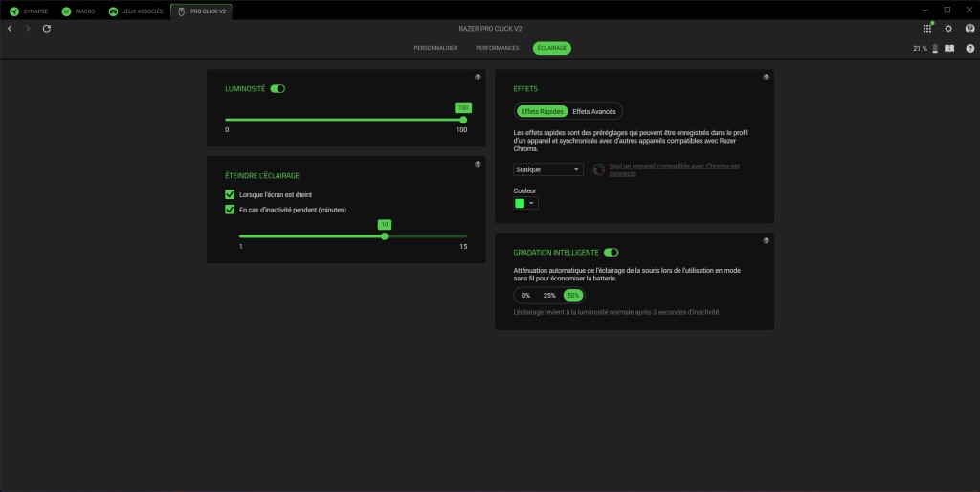The width and height of the screenshot is (980, 492).
Task: Close the Synapse window
Action: (969, 10)
